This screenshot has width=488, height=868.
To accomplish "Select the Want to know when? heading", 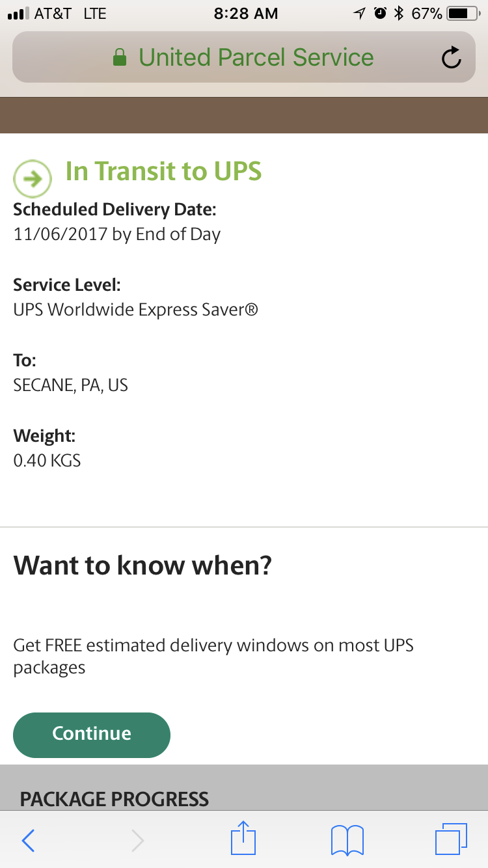I will (142, 565).
